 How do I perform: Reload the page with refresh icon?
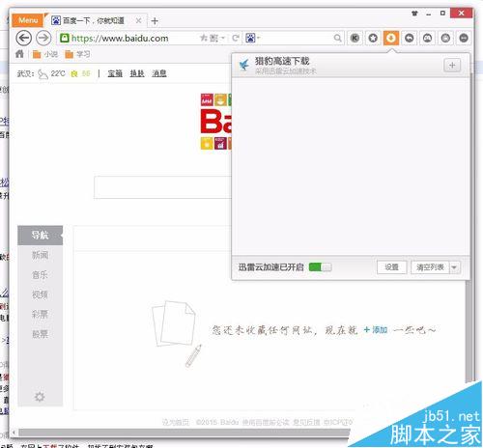[236, 38]
